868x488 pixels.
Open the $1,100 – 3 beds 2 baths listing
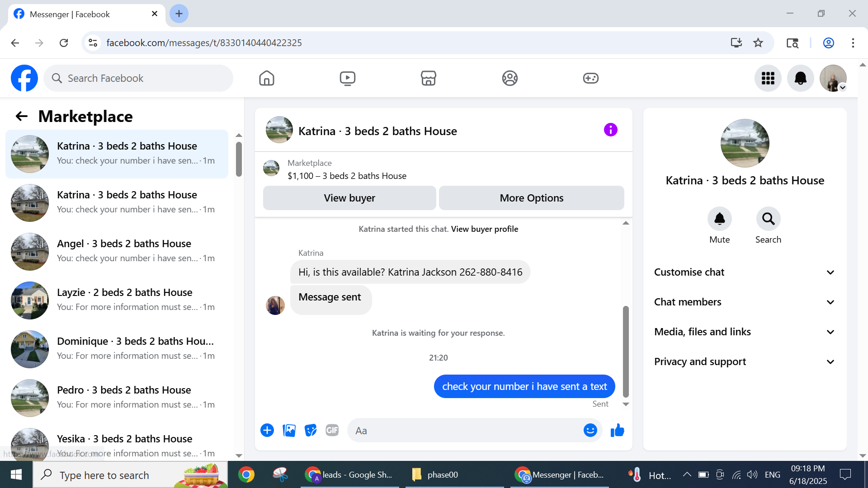[347, 176]
